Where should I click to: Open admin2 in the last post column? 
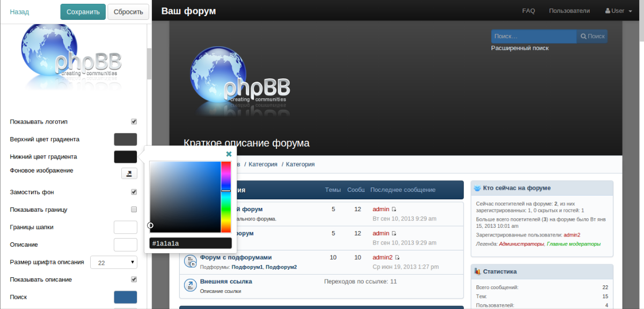point(383,257)
